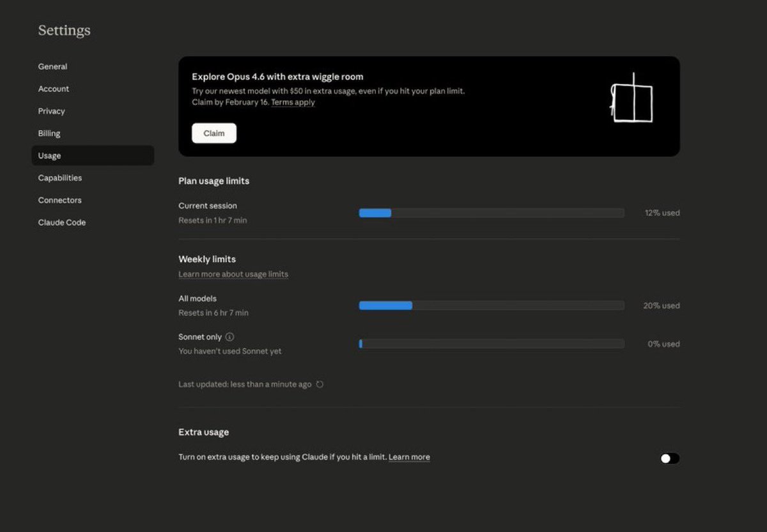
Task: Click the Sonnet only usage bar
Action: coord(492,344)
